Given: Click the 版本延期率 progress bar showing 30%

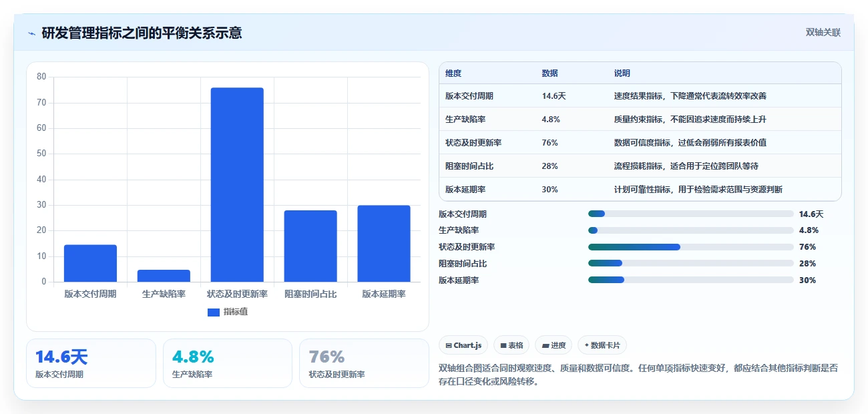Looking at the screenshot, I should [x=690, y=280].
